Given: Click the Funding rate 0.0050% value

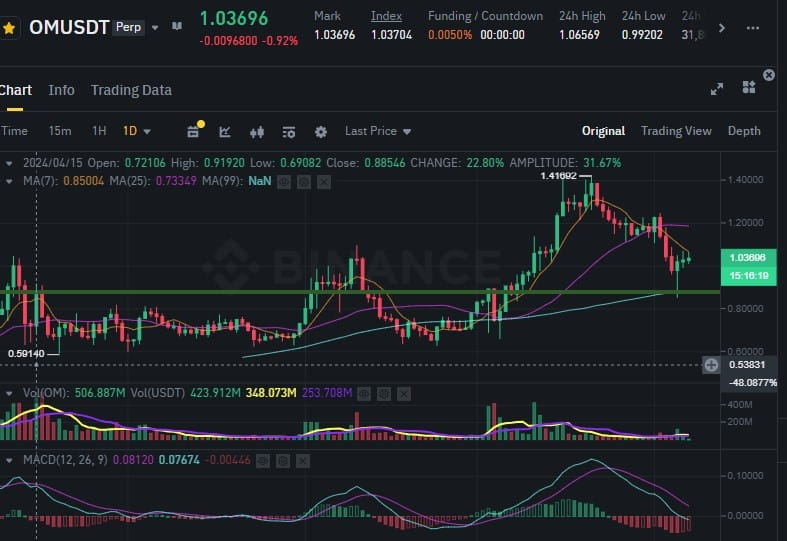Looking at the screenshot, I should tap(450, 35).
